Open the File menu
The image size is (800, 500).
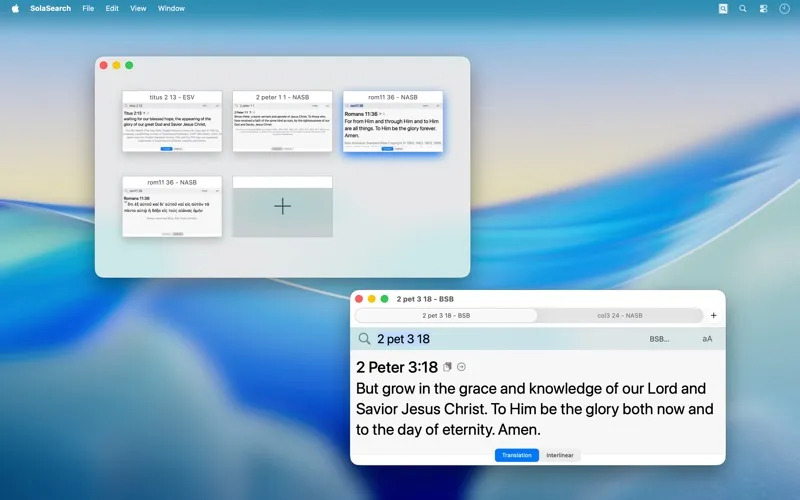88,8
